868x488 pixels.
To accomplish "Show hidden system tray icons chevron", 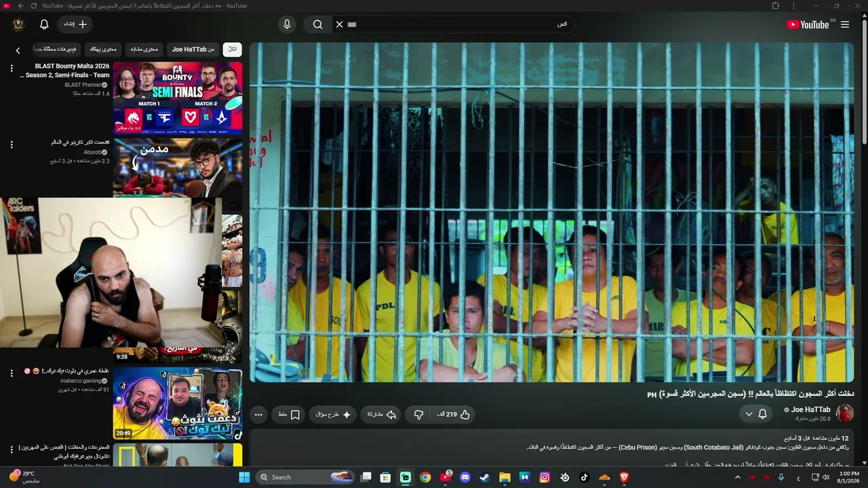I will (x=738, y=477).
